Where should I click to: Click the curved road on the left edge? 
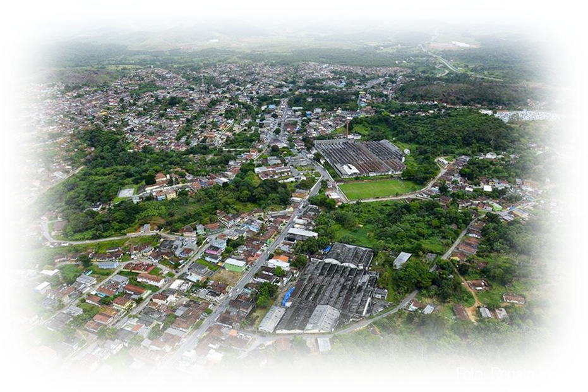47,232
